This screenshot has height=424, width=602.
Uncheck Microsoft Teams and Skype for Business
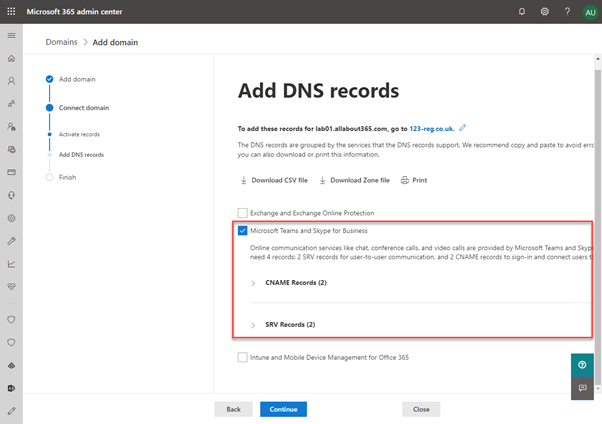coord(242,230)
